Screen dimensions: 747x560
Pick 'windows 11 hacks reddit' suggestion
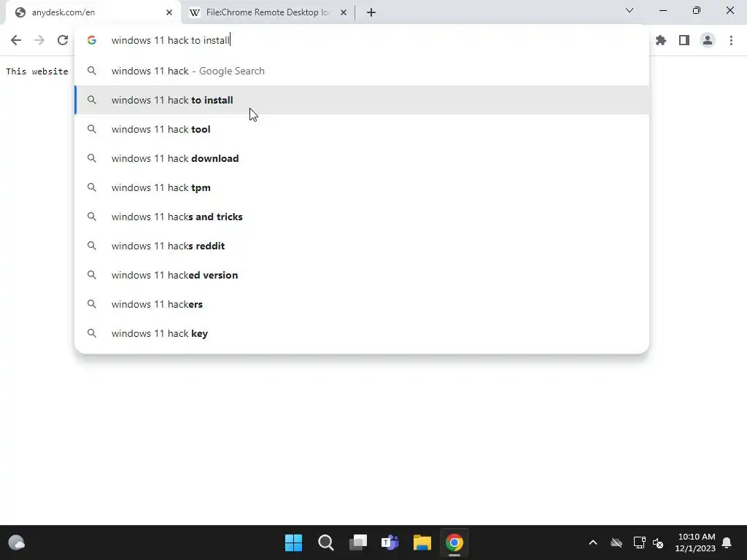[x=362, y=246]
